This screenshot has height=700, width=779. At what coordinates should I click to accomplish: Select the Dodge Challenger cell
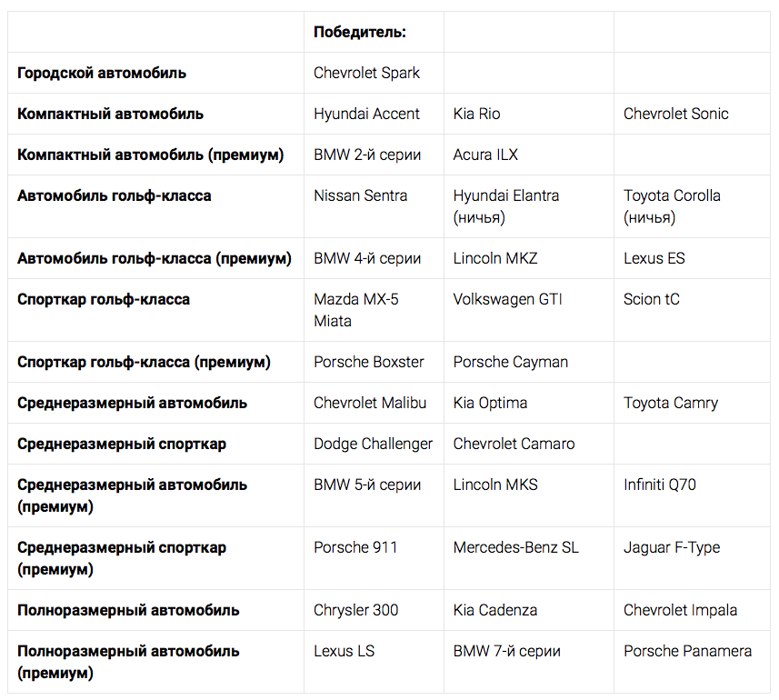click(373, 444)
